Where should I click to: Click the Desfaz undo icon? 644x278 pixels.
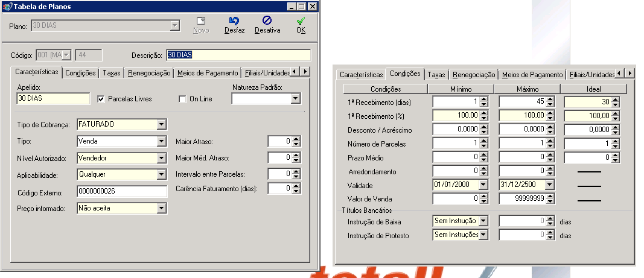pos(235,21)
